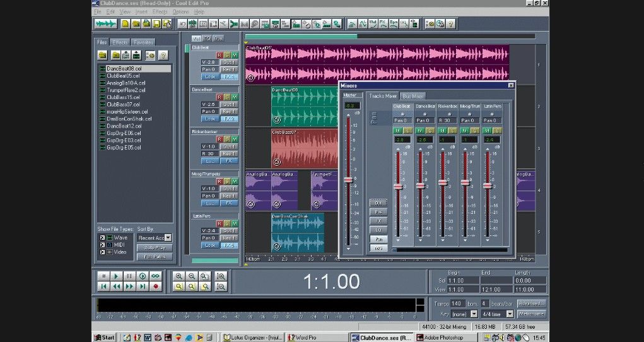Click the Rickenbacker mixer fader handle

[443, 182]
